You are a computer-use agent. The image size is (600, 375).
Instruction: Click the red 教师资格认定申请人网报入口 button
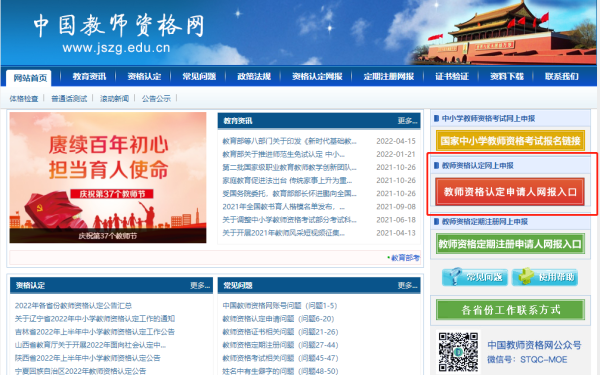(x=510, y=192)
